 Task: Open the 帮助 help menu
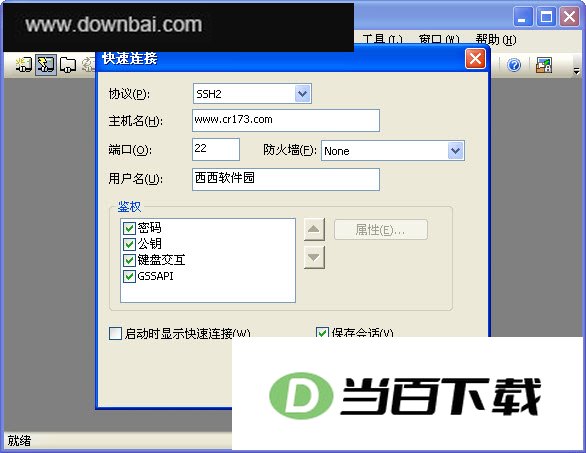pos(496,40)
